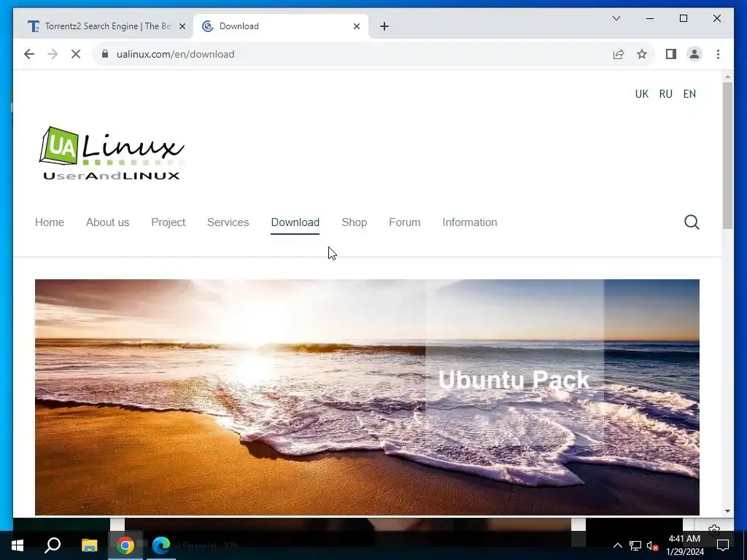Bookmark this page with the star icon

[642, 54]
